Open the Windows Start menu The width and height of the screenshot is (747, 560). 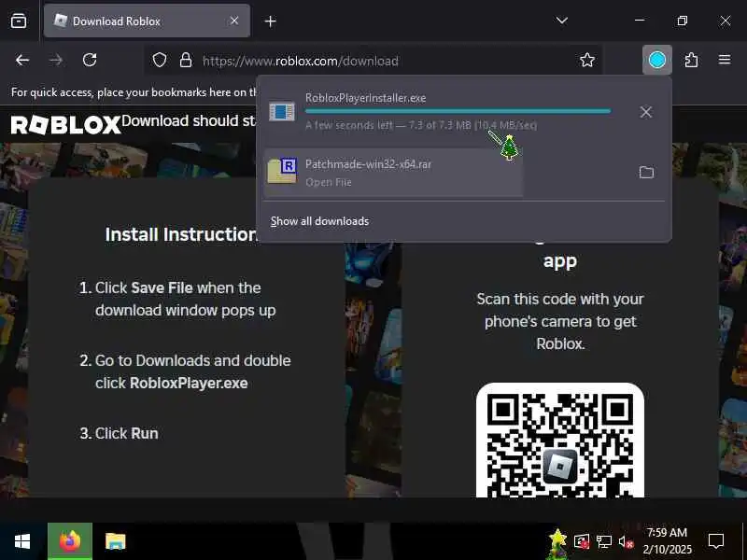[x=22, y=541]
